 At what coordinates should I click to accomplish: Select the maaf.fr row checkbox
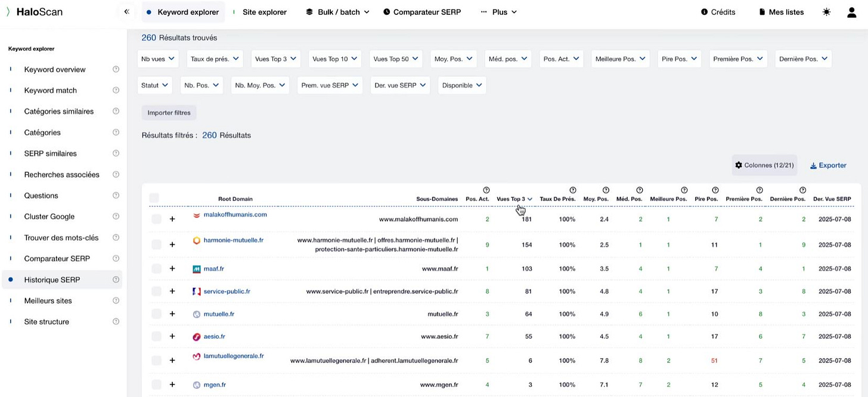pos(156,269)
